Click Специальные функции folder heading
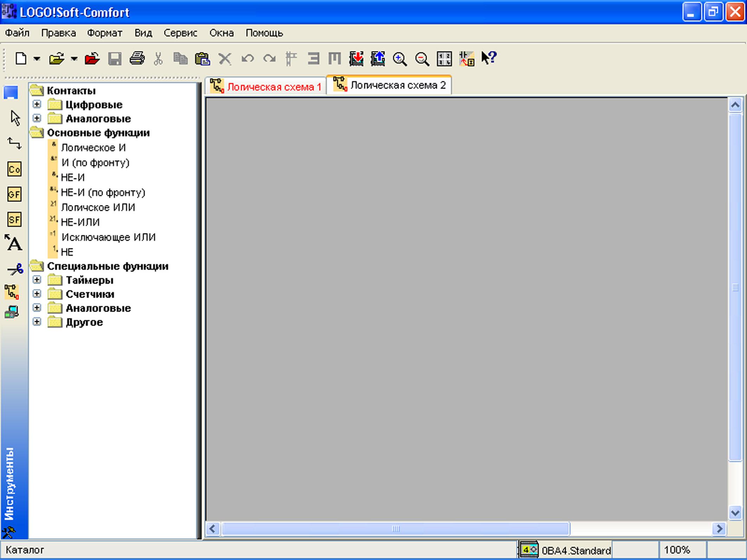 point(108,266)
